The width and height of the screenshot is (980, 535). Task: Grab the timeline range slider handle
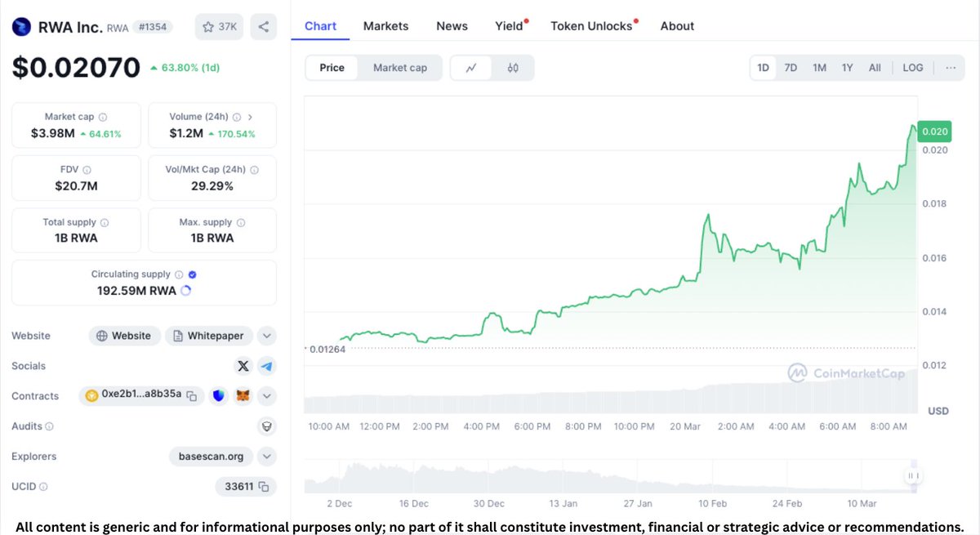[x=913, y=476]
